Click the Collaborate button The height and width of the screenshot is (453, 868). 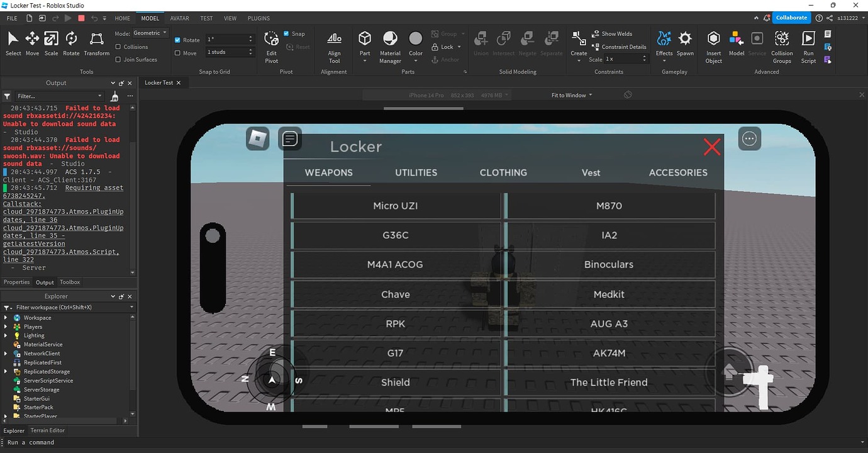click(791, 18)
